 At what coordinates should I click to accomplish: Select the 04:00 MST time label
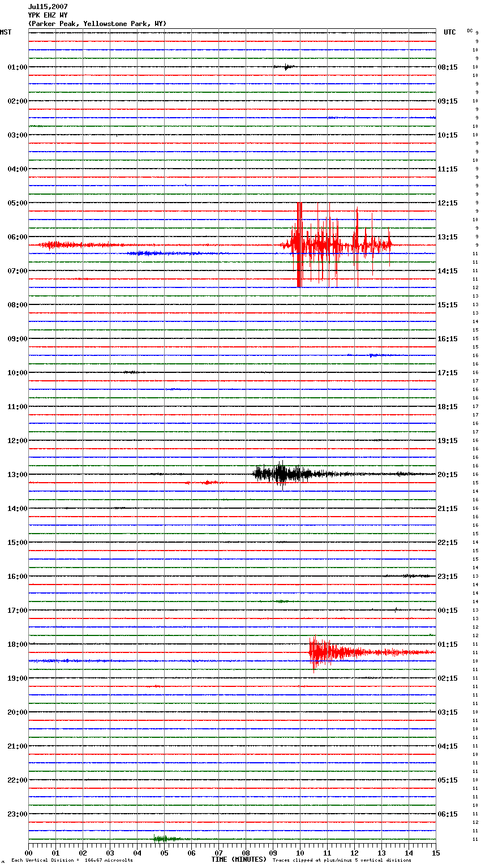tap(18, 169)
